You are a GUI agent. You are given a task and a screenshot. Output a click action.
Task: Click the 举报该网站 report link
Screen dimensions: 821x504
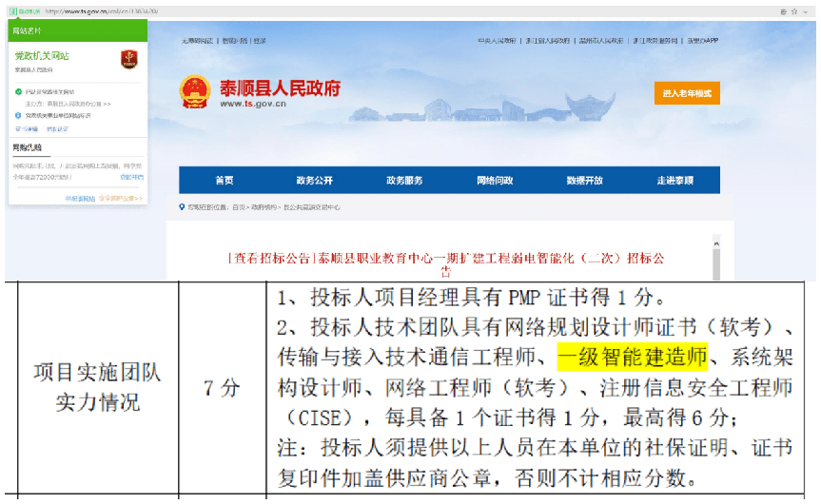(x=80, y=199)
